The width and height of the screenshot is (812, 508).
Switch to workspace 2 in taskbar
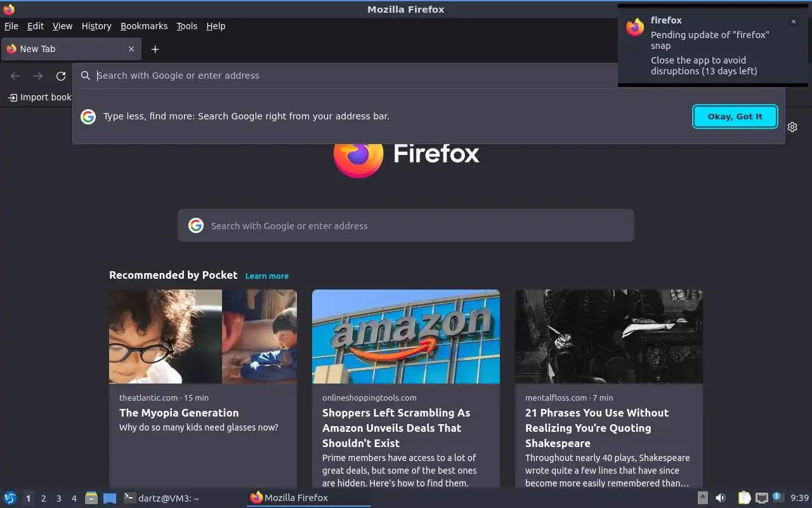pos(43,498)
